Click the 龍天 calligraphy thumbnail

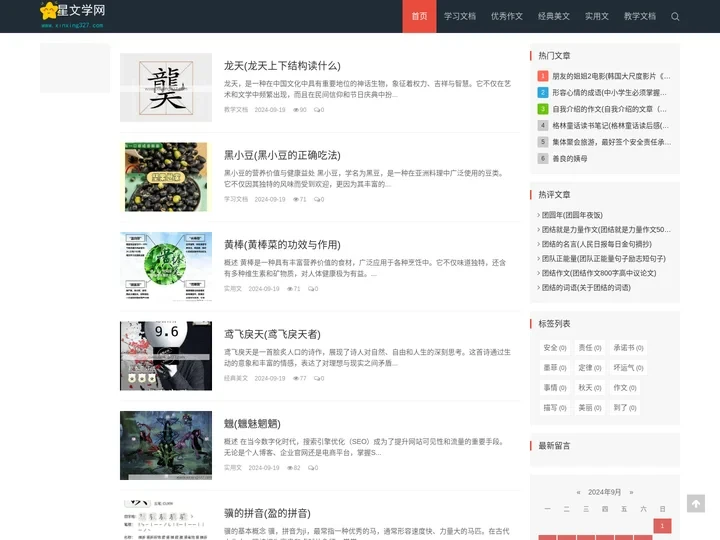(x=166, y=87)
